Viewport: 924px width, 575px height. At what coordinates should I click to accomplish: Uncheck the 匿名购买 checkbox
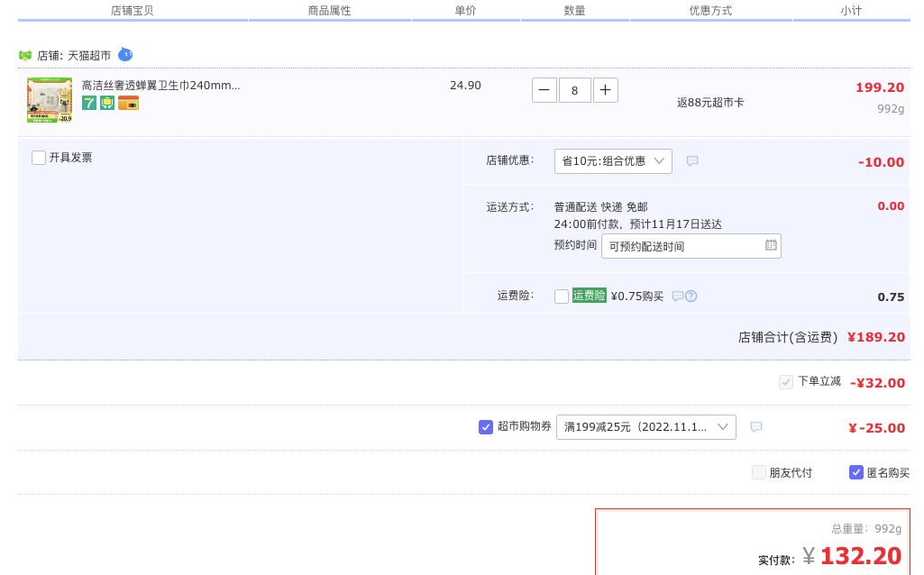tap(856, 472)
